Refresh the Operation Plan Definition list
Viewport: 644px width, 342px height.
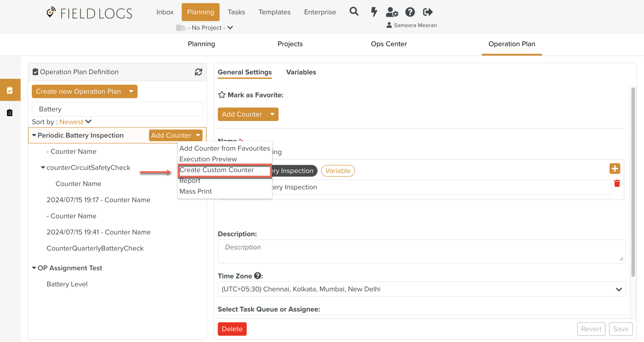[198, 72]
